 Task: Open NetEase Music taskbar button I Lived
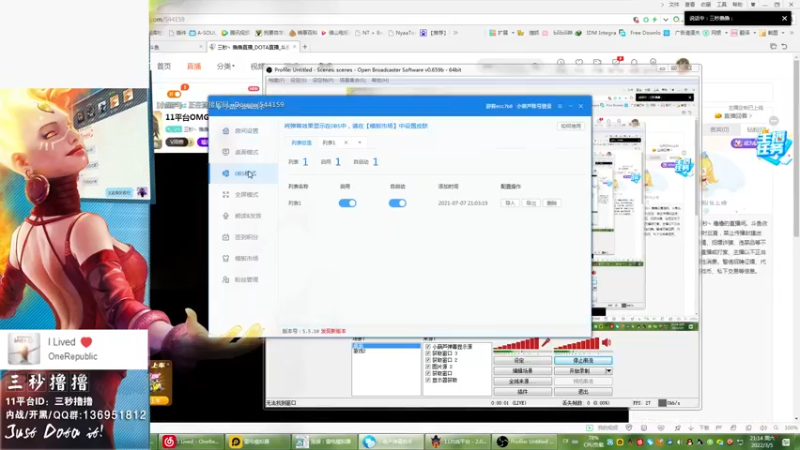[190, 441]
